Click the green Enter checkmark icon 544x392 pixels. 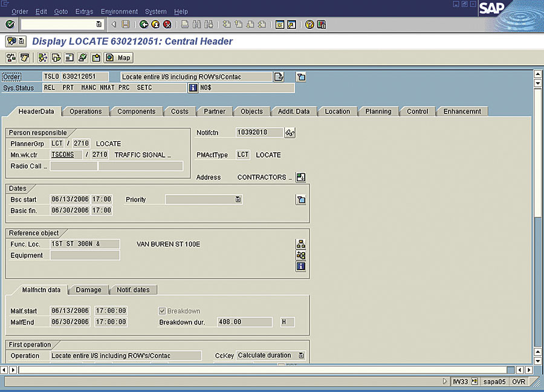point(10,24)
